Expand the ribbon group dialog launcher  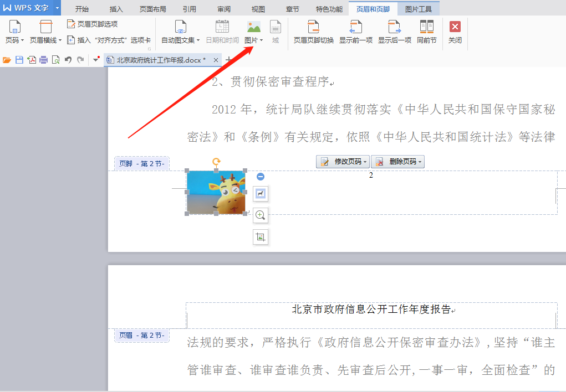150,49
